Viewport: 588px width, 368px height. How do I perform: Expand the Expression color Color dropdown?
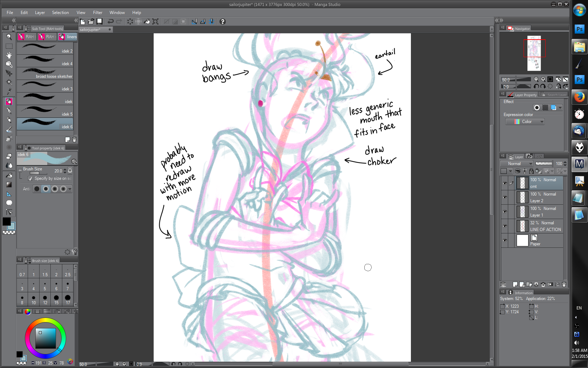point(525,122)
